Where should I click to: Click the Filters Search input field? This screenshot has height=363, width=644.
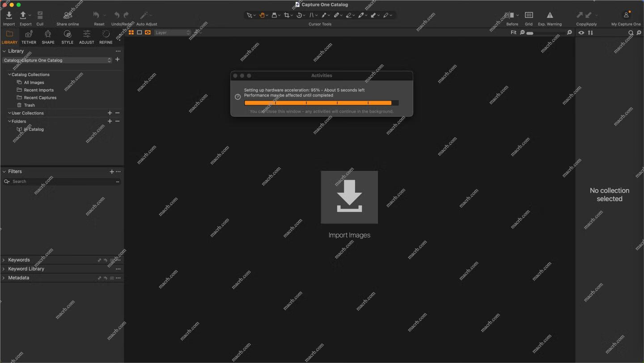pyautogui.click(x=62, y=181)
